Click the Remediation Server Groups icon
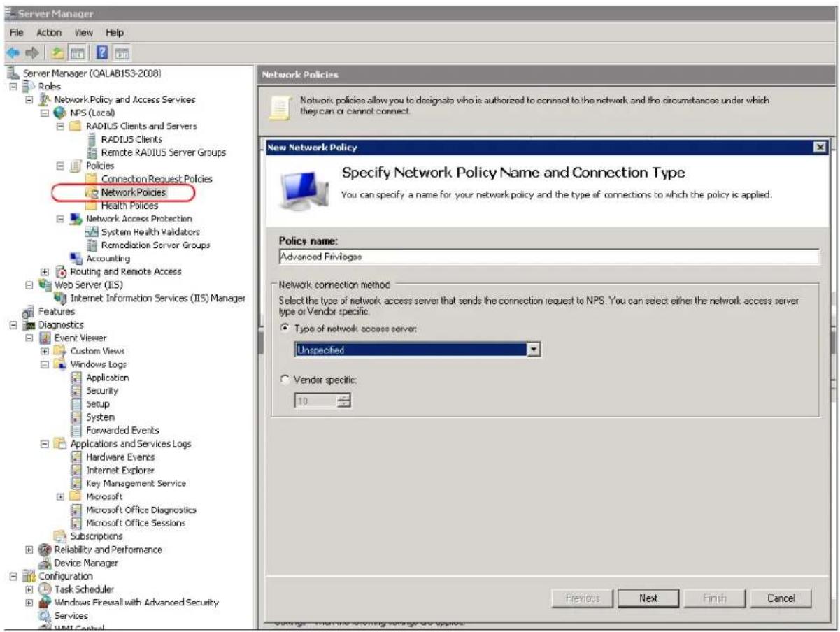Viewport: 840px width, 632px height. [x=91, y=245]
